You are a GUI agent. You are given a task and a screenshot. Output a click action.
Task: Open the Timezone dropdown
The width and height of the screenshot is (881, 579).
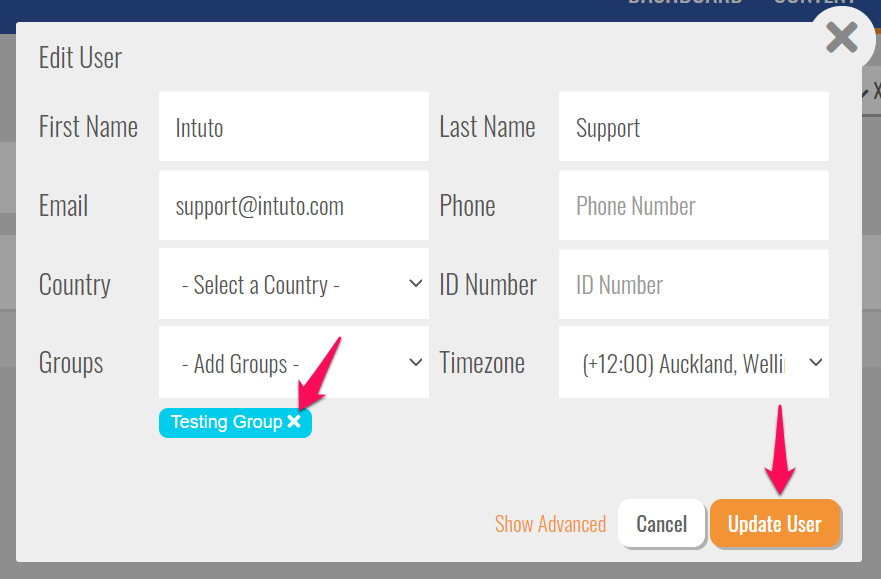tap(693, 363)
